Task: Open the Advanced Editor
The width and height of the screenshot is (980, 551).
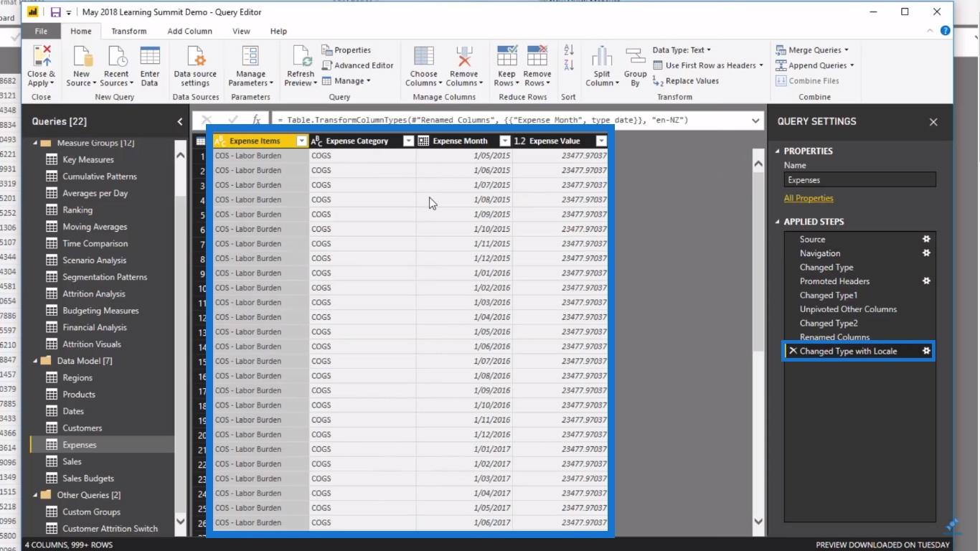Action: click(357, 65)
